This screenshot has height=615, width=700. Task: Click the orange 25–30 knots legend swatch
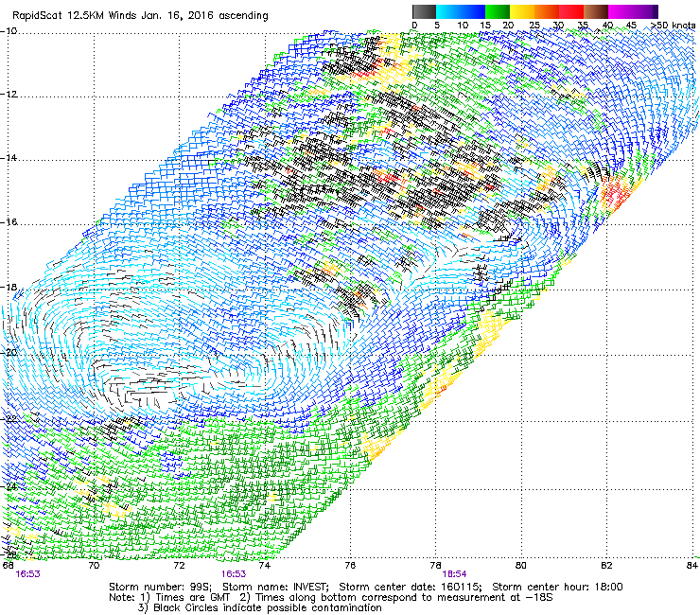(547, 11)
